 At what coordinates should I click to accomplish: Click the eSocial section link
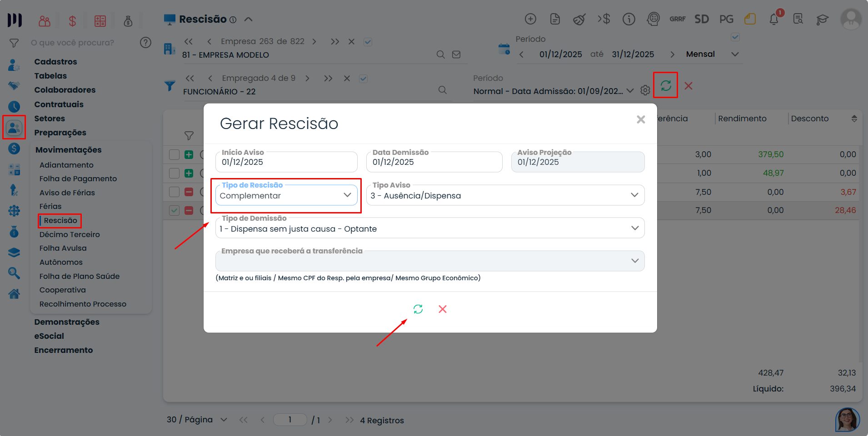tap(49, 336)
